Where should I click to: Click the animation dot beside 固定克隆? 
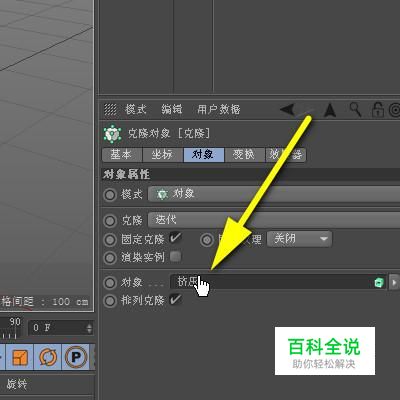point(110,239)
